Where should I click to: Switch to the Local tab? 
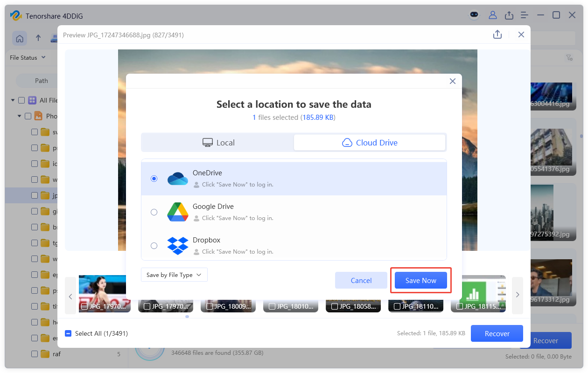[218, 143]
